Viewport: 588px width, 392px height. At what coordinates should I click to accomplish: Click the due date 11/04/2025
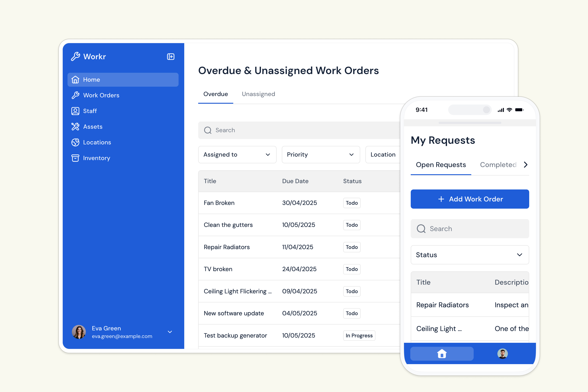[297, 247]
